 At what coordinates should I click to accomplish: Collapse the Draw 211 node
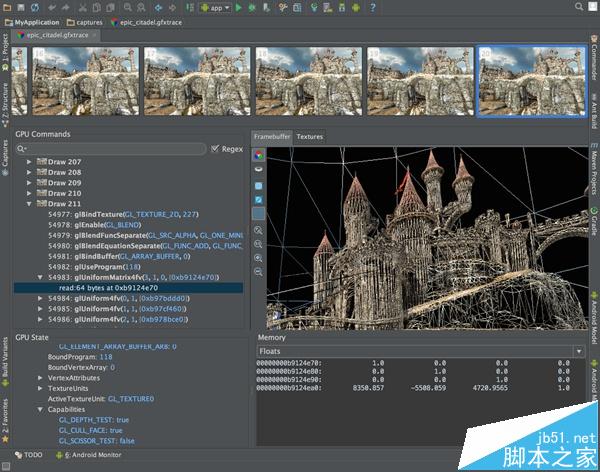click(29, 204)
